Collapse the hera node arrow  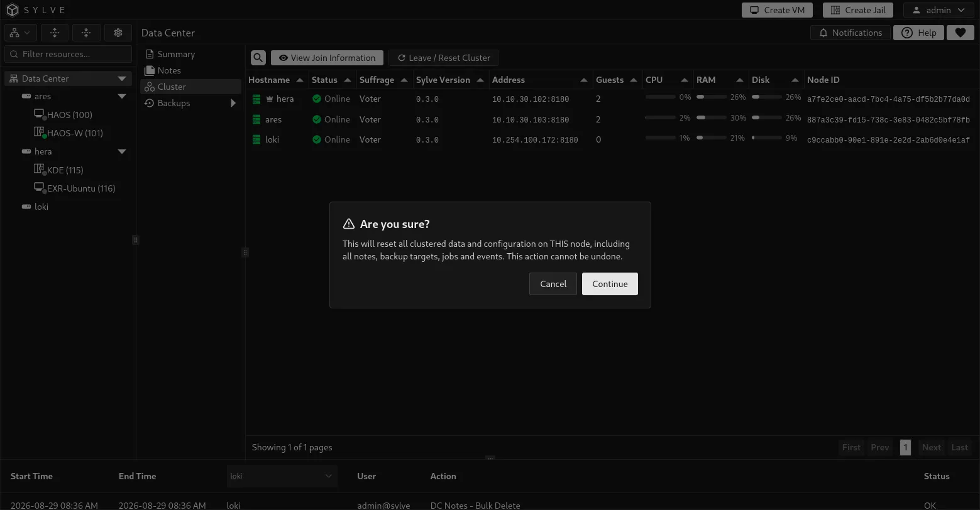pos(122,151)
